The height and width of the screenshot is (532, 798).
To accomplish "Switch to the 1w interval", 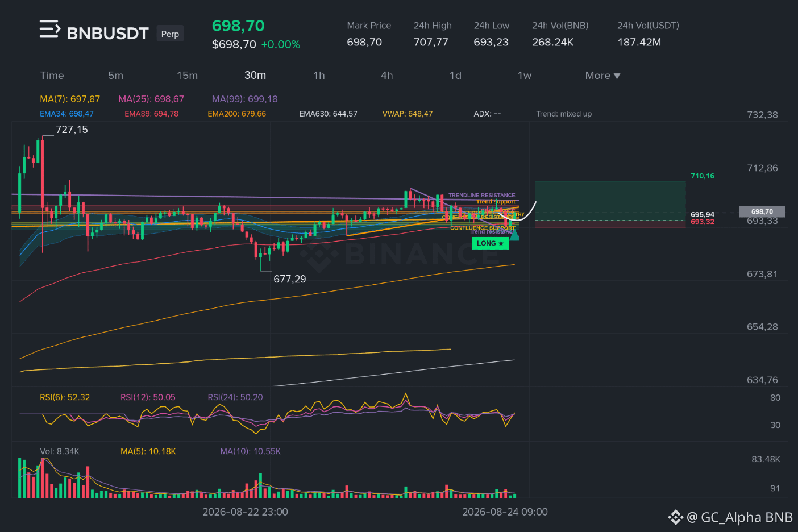I will [525, 76].
